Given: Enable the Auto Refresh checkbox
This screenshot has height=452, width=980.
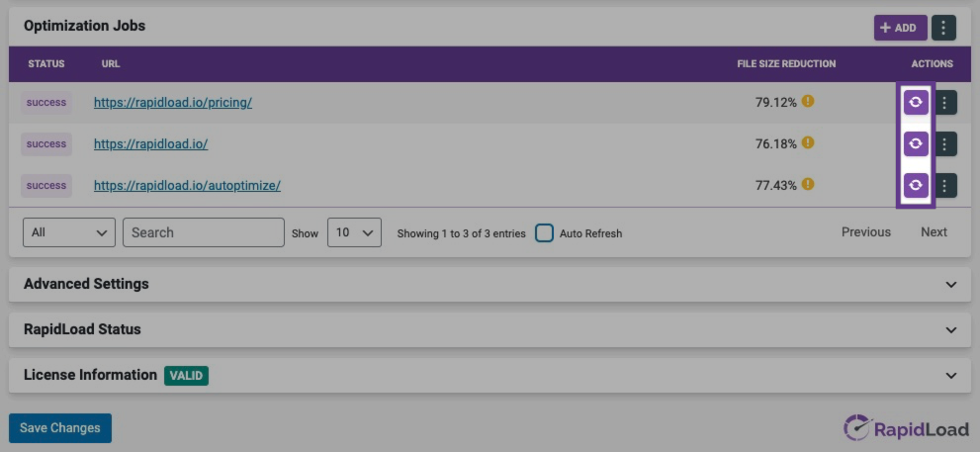Looking at the screenshot, I should 544,233.
